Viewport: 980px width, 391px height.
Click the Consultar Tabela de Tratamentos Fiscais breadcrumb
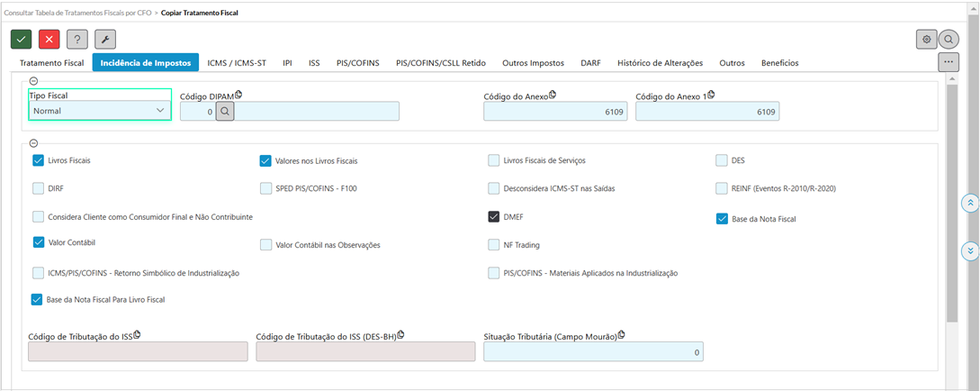click(x=77, y=12)
